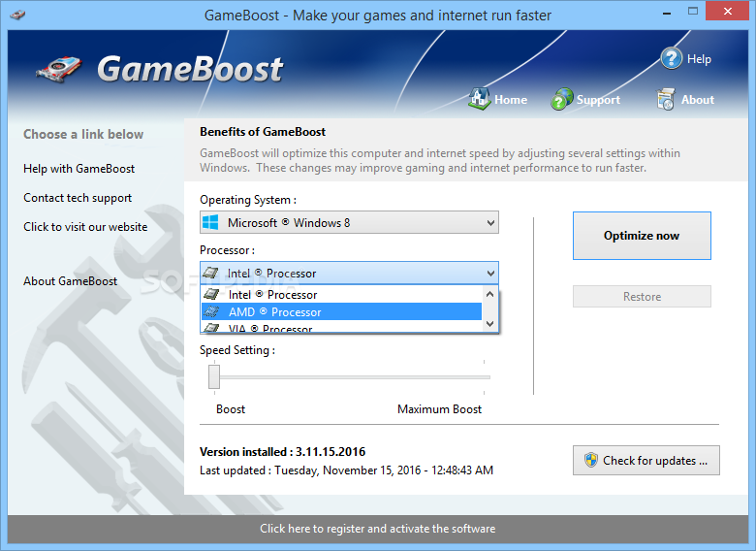This screenshot has width=756, height=551.
Task: Click scroll down arrow in processor list
Action: [x=489, y=324]
